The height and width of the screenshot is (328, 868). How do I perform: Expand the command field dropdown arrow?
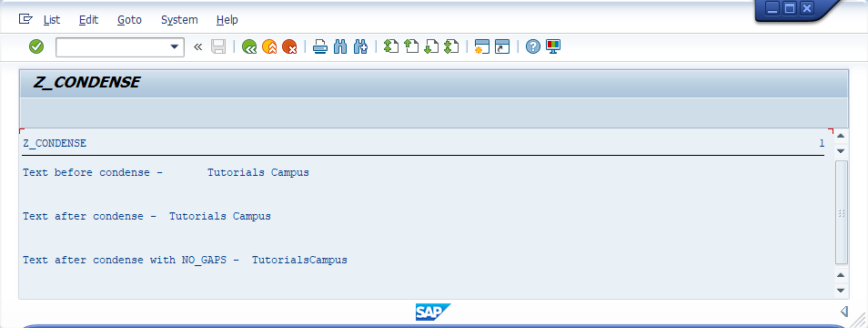click(175, 47)
